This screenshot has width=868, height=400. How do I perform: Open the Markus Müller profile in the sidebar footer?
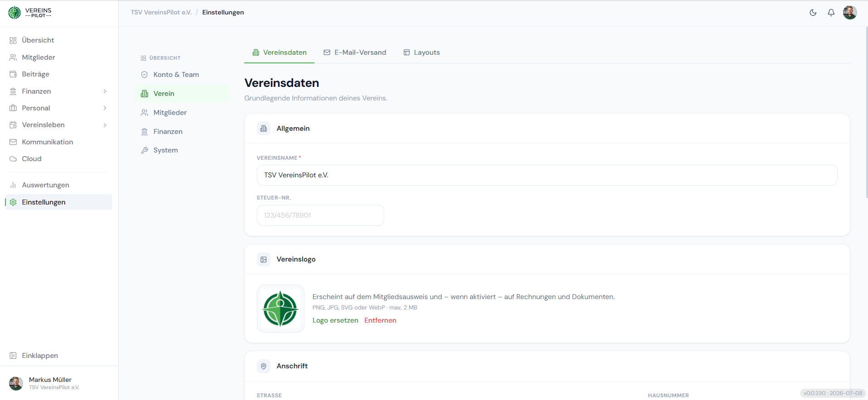pyautogui.click(x=59, y=383)
